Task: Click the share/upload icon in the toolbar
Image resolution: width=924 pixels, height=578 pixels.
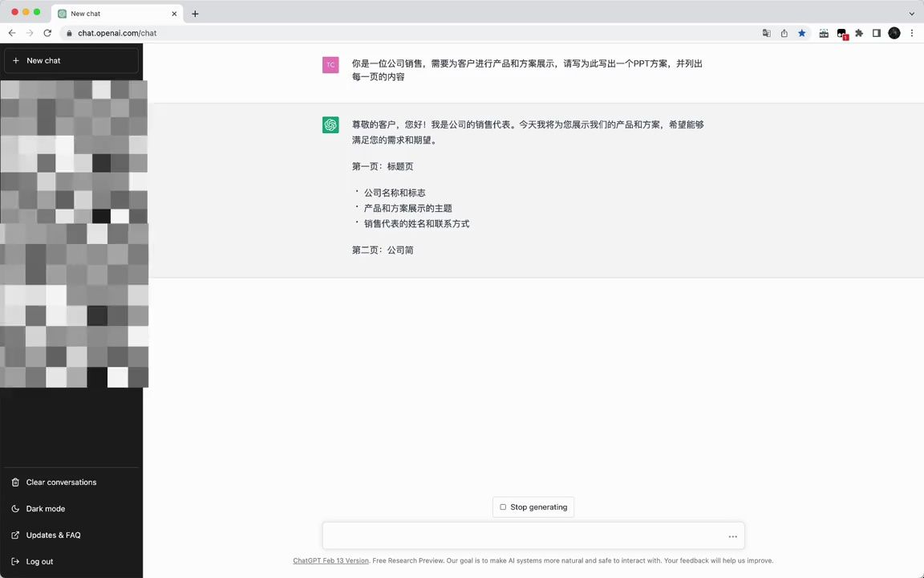Action: [x=784, y=33]
